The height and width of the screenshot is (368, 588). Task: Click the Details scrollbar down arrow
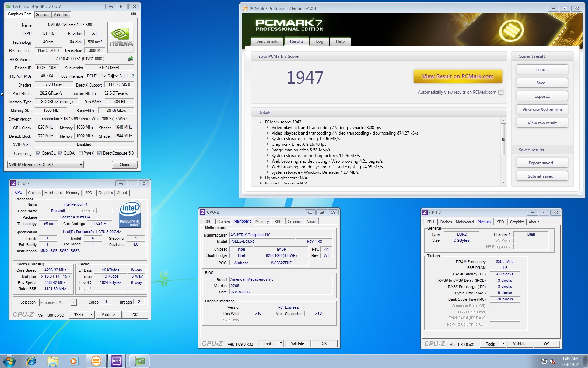click(503, 183)
